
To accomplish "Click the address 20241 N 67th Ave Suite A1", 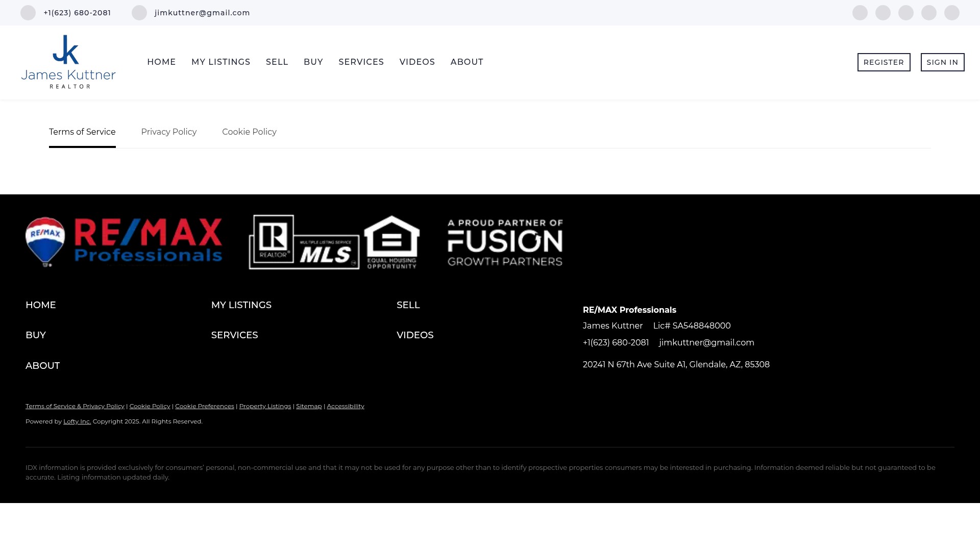I will (676, 365).
